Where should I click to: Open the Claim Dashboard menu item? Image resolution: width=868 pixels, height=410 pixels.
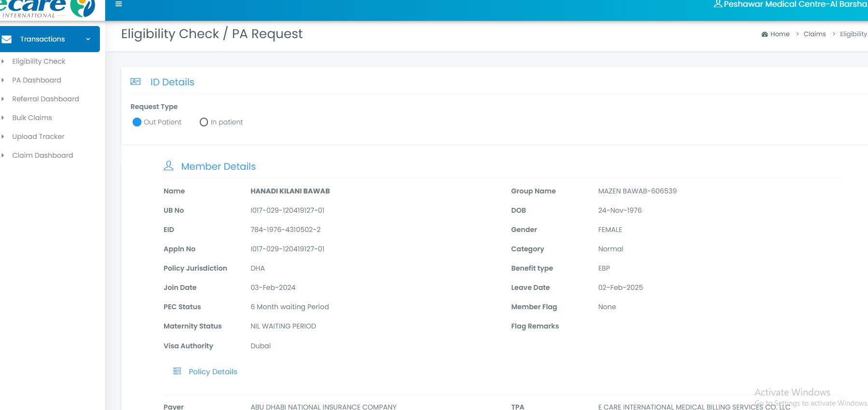42,155
